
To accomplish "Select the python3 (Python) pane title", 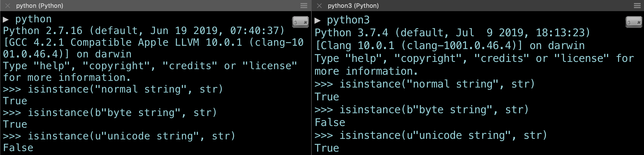I will (353, 6).
